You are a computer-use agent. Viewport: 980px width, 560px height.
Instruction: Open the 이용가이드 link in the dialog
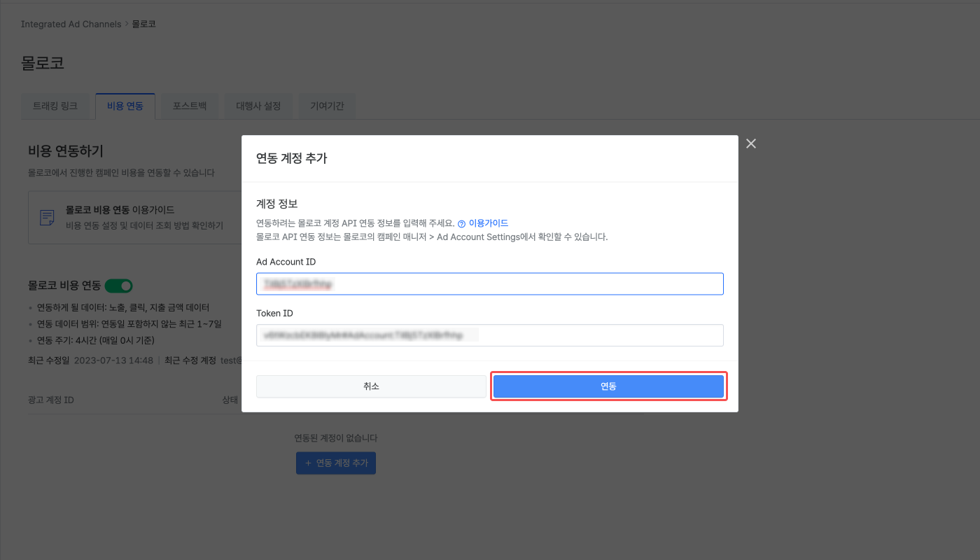point(488,223)
